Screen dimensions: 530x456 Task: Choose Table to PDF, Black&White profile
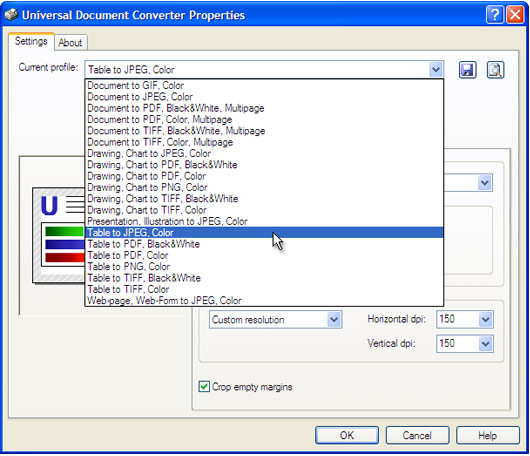(264, 244)
